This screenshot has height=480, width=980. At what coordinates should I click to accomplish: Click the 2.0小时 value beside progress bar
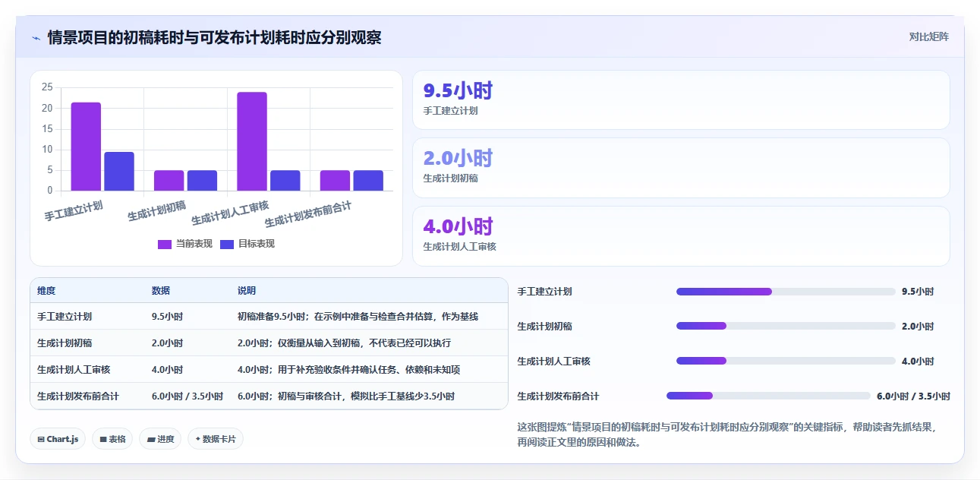(x=918, y=327)
